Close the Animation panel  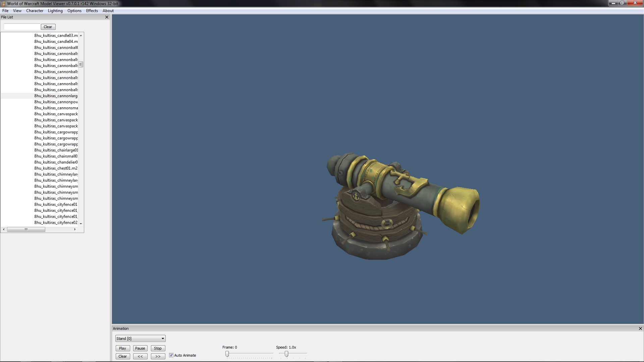(x=640, y=328)
